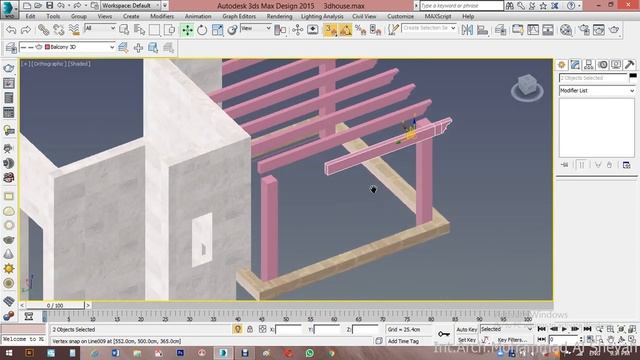The width and height of the screenshot is (640, 360).
Task: Open Render Setup dialog
Action: click(584, 30)
